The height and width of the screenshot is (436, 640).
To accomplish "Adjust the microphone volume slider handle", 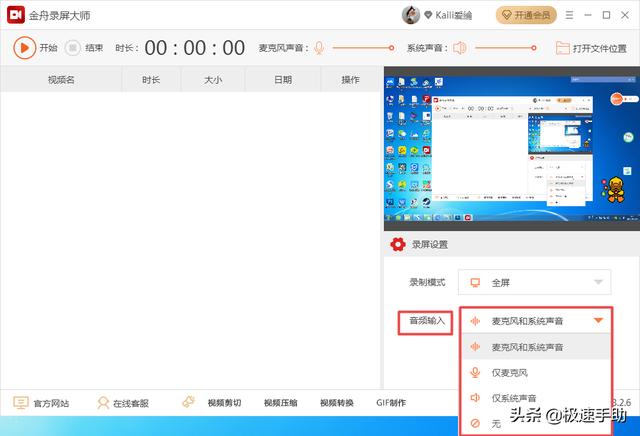I will click(x=391, y=48).
